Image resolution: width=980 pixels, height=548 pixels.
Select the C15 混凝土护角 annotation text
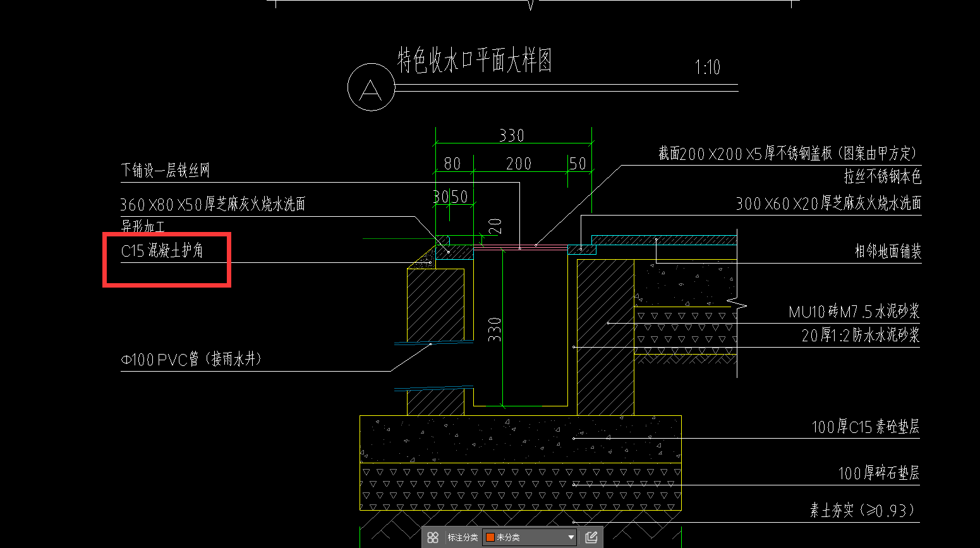162,251
